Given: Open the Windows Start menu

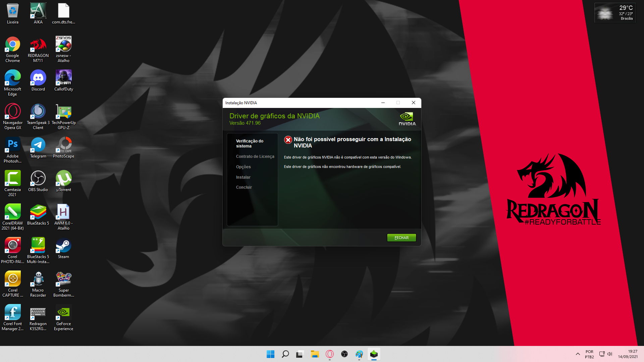Looking at the screenshot, I should (270, 354).
